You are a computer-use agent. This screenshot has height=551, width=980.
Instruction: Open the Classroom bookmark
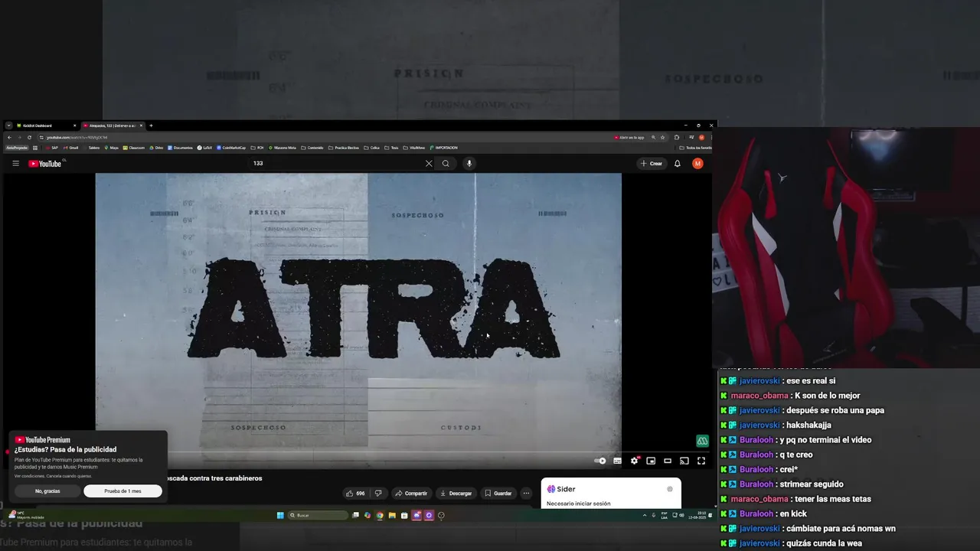(134, 148)
